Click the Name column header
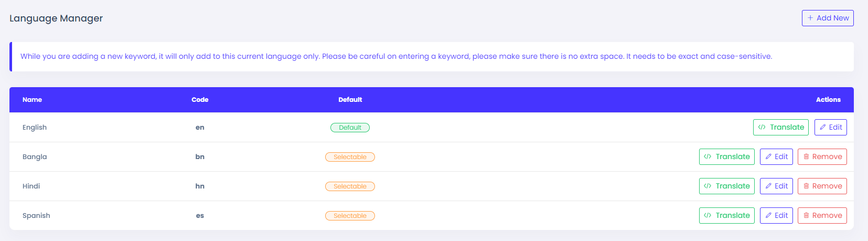 tap(32, 100)
